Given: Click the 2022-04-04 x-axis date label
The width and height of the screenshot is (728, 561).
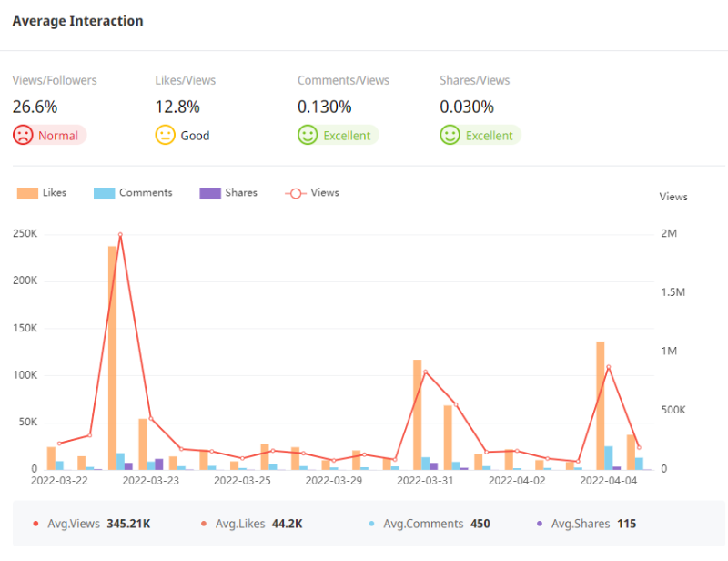Looking at the screenshot, I should click(x=608, y=481).
